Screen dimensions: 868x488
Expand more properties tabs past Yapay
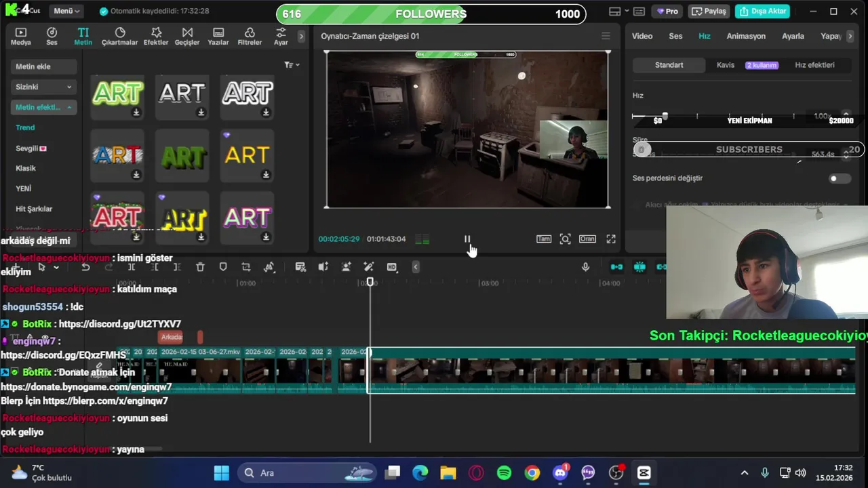pyautogui.click(x=850, y=37)
